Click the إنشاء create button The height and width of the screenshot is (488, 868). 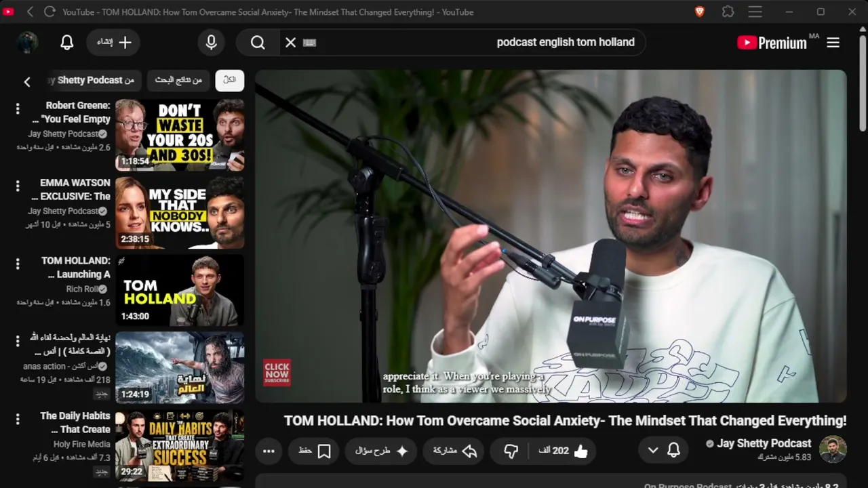click(113, 42)
